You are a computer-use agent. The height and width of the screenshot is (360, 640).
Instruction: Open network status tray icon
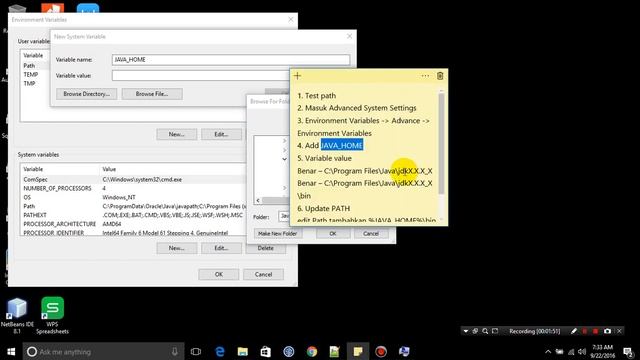pos(571,351)
